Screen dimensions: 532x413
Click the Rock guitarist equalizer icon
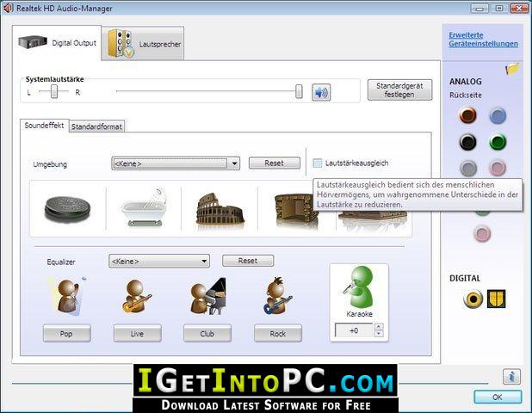(277, 296)
